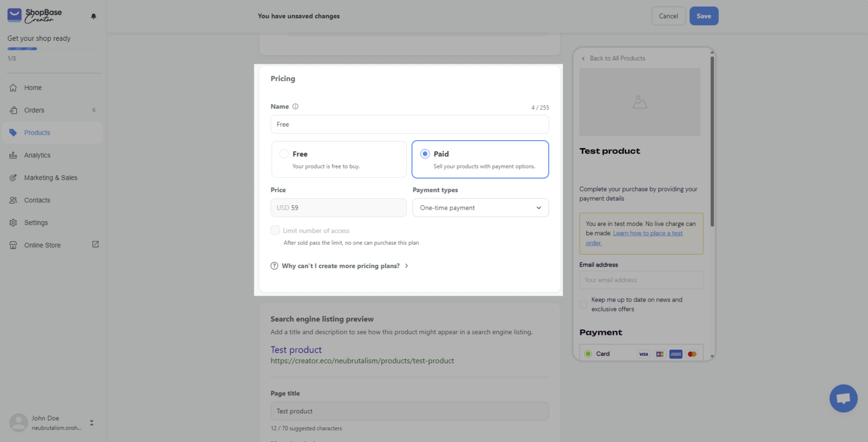The width and height of the screenshot is (868, 442).
Task: Open the notifications bell
Action: pos(93,16)
